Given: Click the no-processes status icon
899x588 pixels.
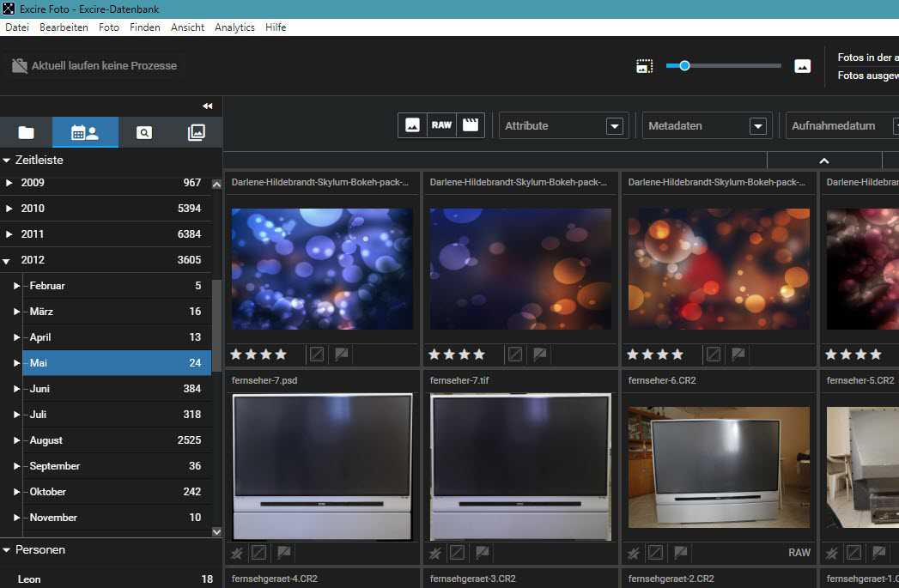Looking at the screenshot, I should pos(20,66).
